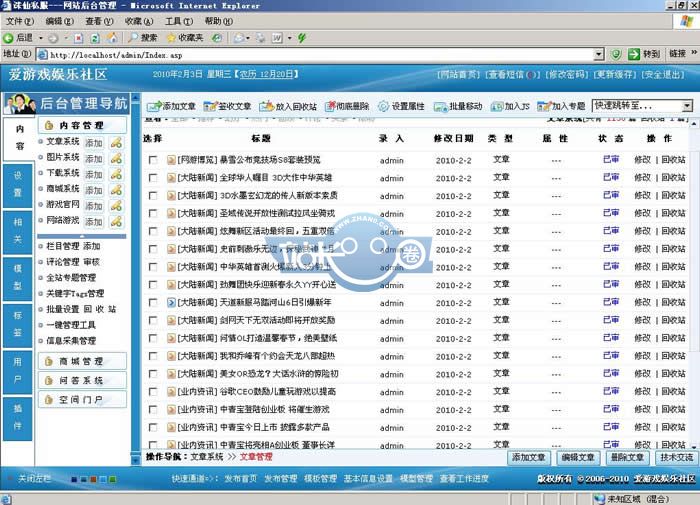Check the box for 全球华人瞩目 3D大作中华英雄
Image resolution: width=700 pixels, height=505 pixels.
(x=153, y=178)
